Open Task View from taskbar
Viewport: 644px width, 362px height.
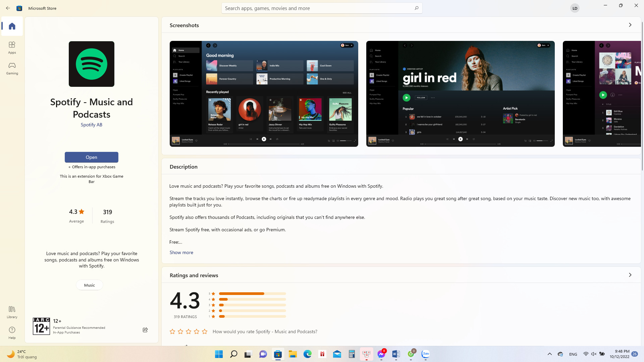pyautogui.click(x=248, y=354)
